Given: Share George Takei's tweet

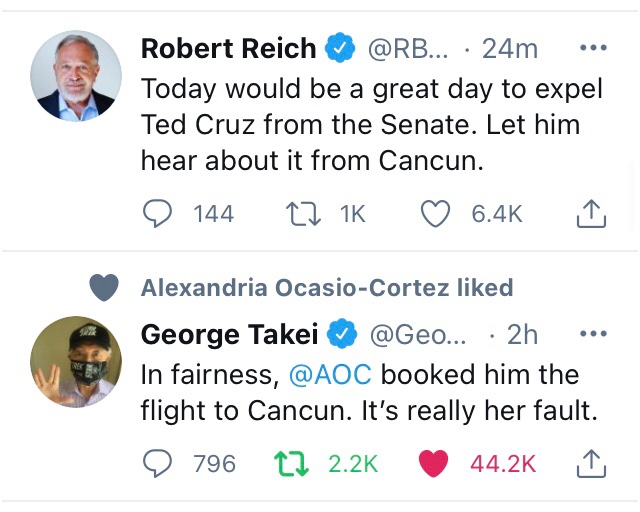Looking at the screenshot, I should (x=591, y=463).
